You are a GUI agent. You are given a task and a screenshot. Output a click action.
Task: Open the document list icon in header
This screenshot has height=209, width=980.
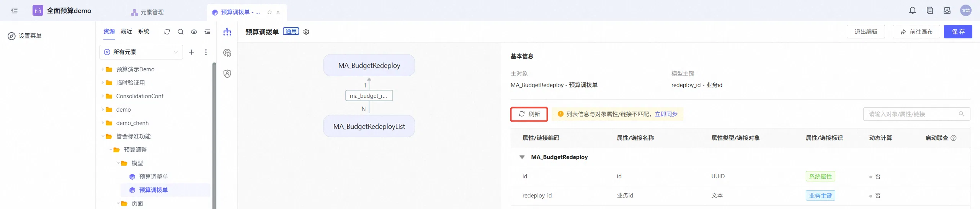tap(930, 10)
